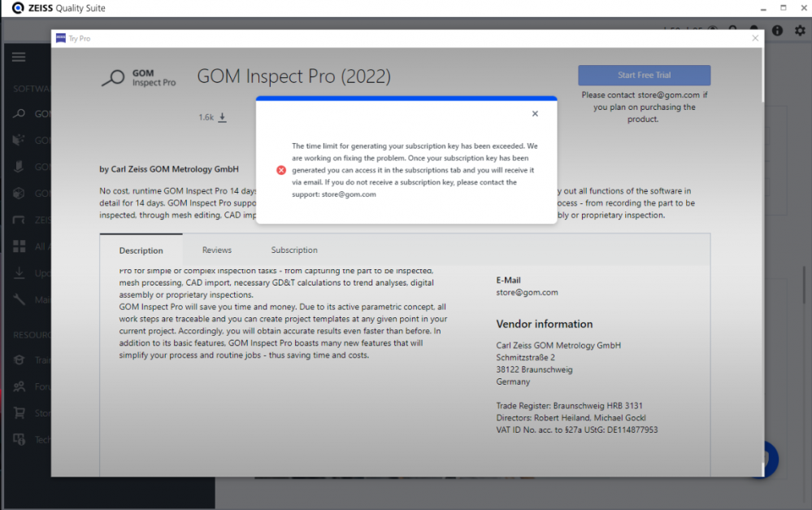This screenshot has height=510, width=812.
Task: Click the second GOM software icon in sidebar
Action: (20, 140)
